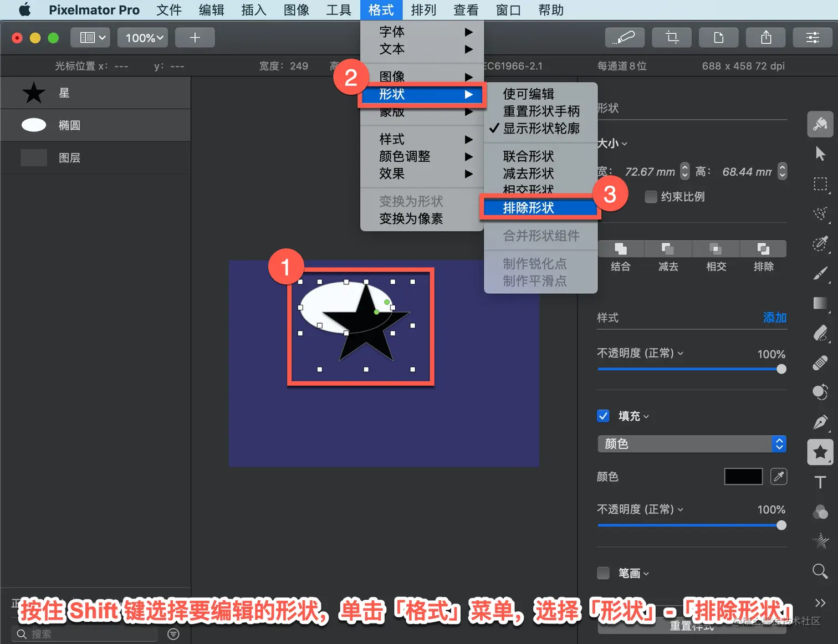The image size is (838, 644).
Task: Click the tool options sliders toolbar button
Action: (813, 38)
